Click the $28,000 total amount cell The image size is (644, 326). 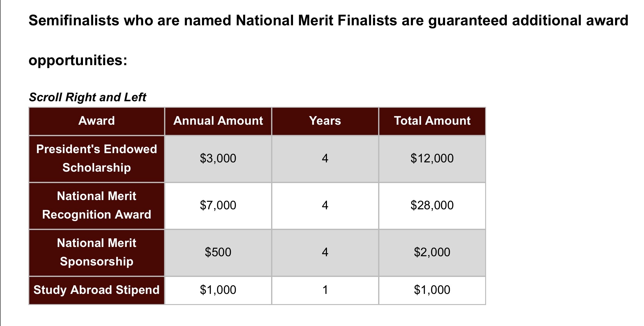click(x=432, y=205)
